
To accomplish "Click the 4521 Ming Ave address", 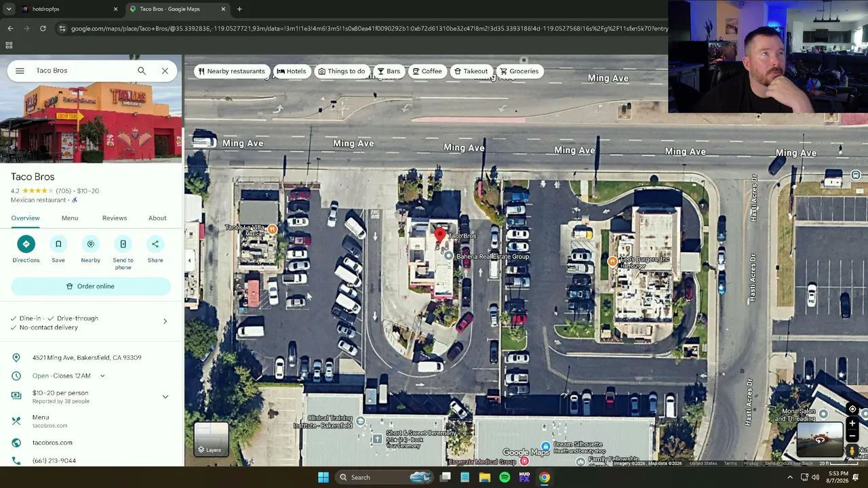I will click(x=87, y=358).
